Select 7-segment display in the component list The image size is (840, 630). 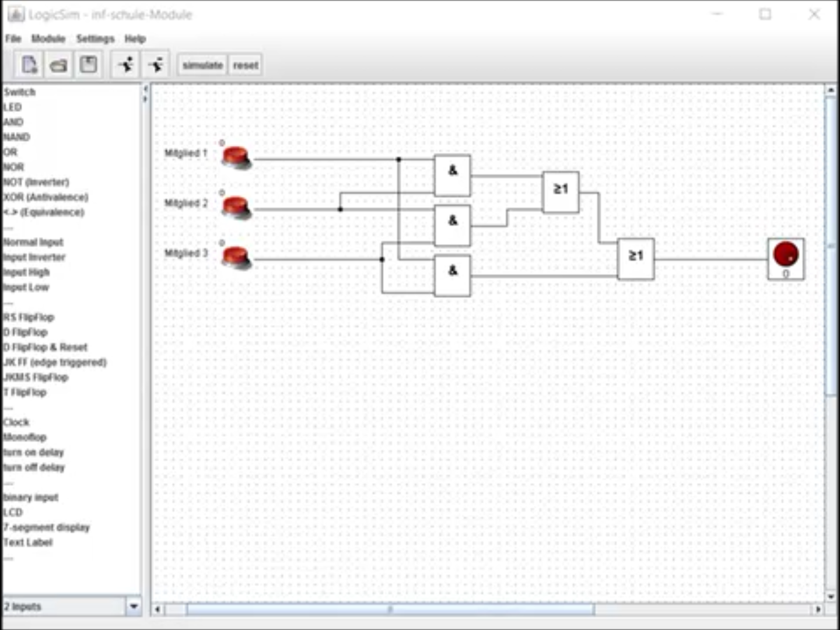click(x=47, y=527)
